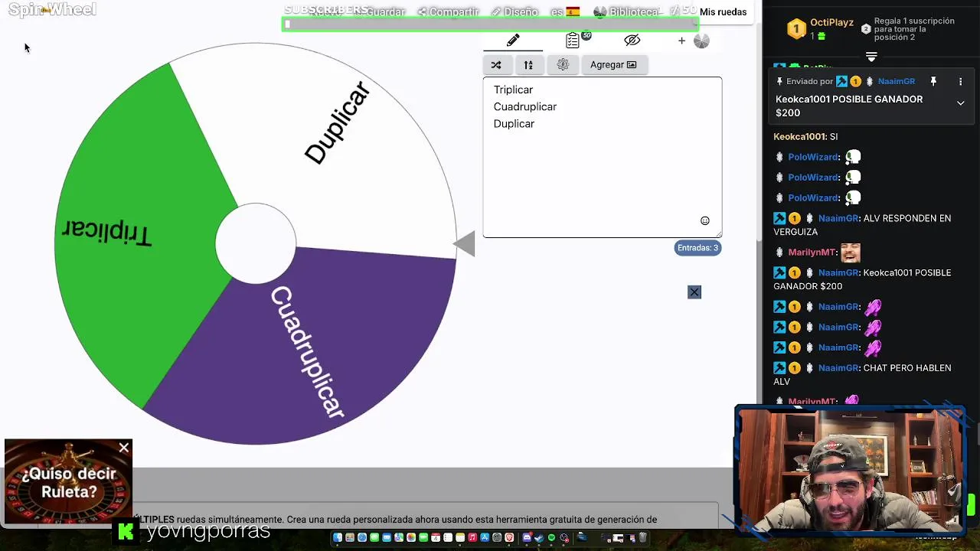
Task: Click the moderator badge in pinned header
Action: [x=841, y=82]
